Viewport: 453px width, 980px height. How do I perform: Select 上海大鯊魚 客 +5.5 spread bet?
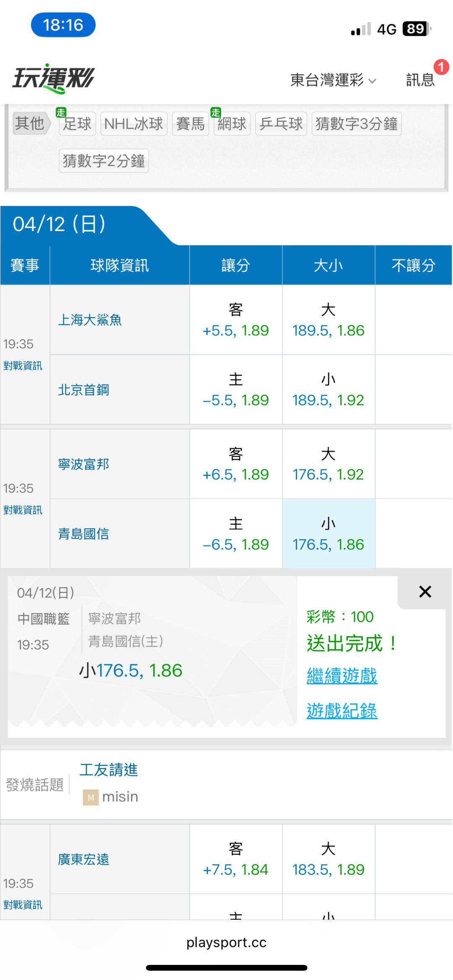point(236,320)
